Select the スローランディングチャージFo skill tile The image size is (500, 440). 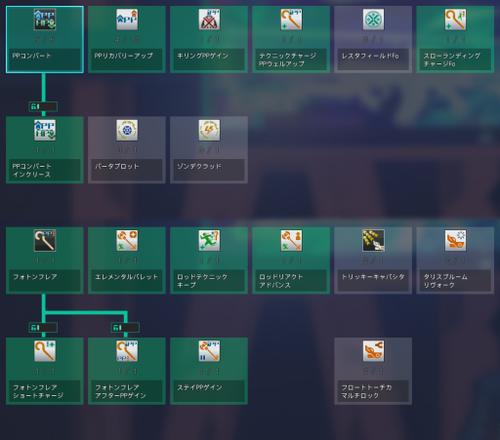point(455,39)
